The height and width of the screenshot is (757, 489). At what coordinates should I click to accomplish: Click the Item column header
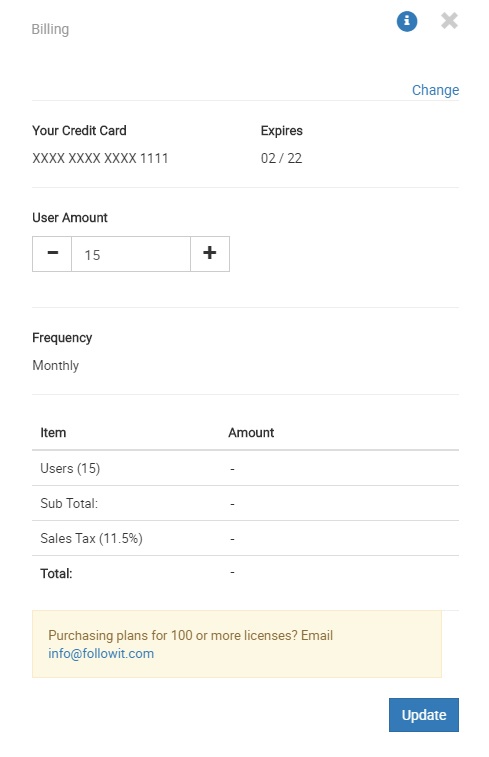tap(53, 433)
